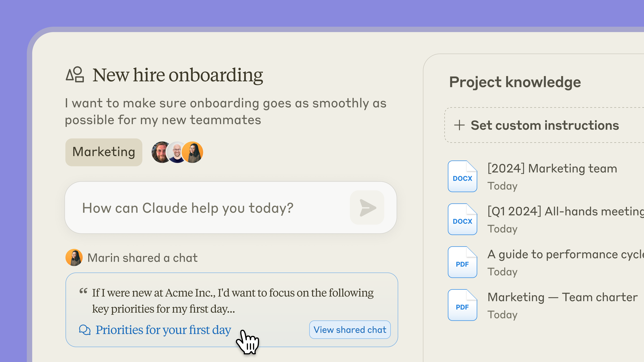Click the send arrow button
The height and width of the screenshot is (362, 644).
pyautogui.click(x=367, y=208)
